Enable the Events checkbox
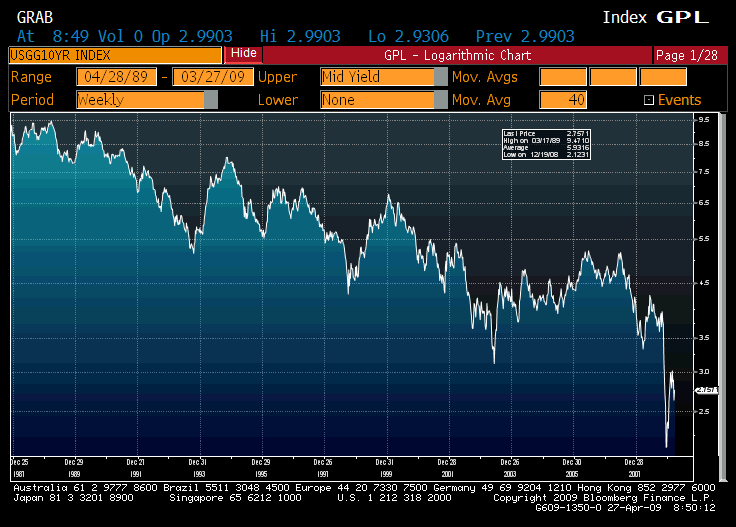The image size is (736, 527). coord(649,100)
